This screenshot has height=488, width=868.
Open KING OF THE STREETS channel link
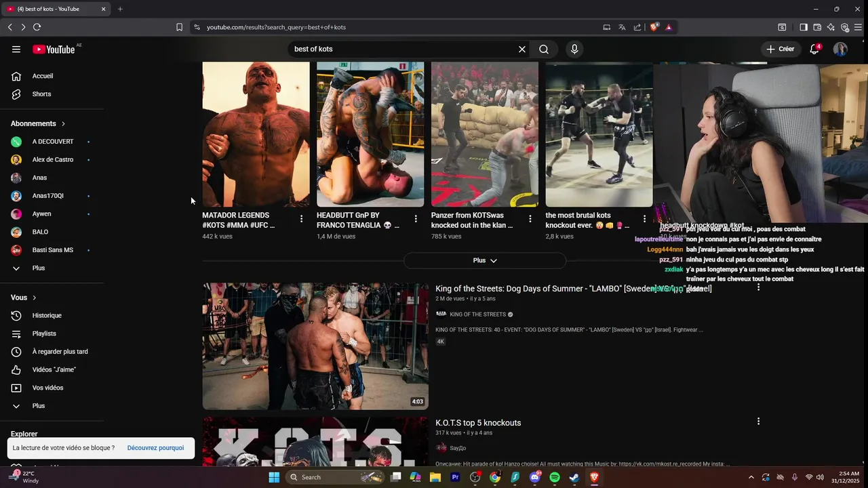477,314
